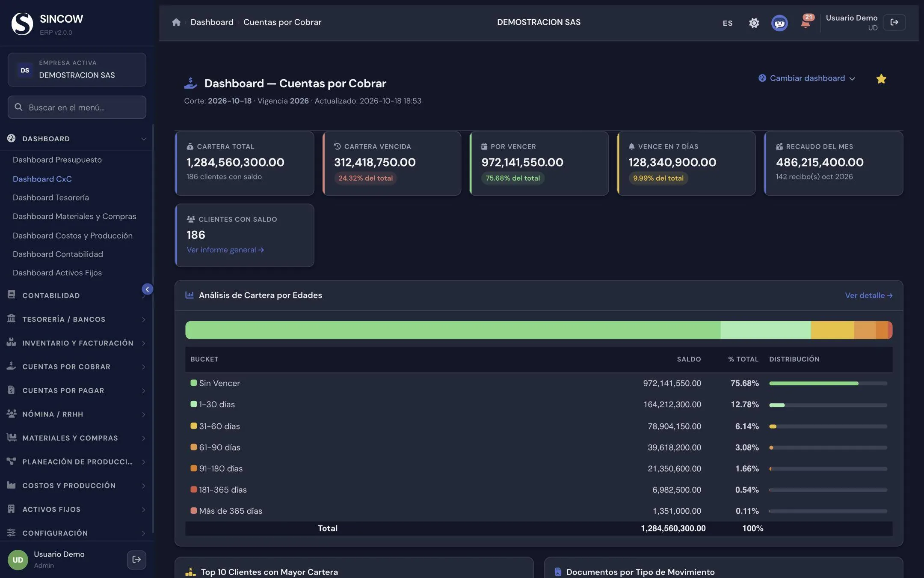The height and width of the screenshot is (578, 924).
Task: Click the SALDO column header
Action: tap(689, 359)
